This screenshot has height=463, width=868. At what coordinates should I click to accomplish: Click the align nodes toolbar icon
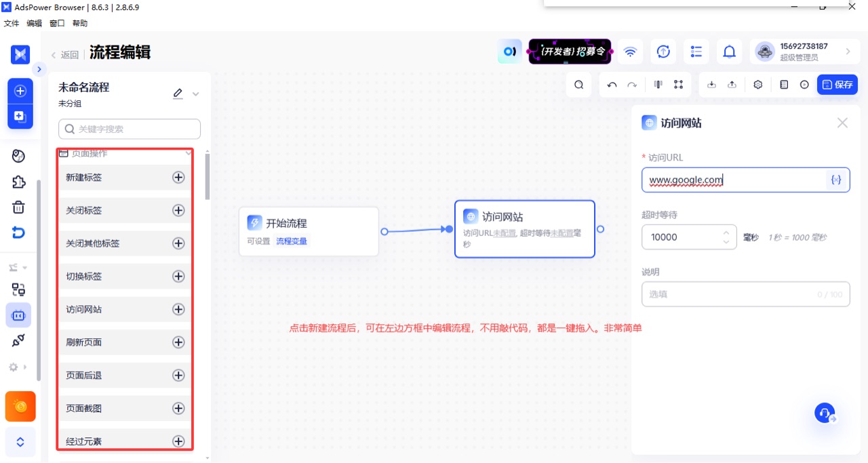click(658, 85)
